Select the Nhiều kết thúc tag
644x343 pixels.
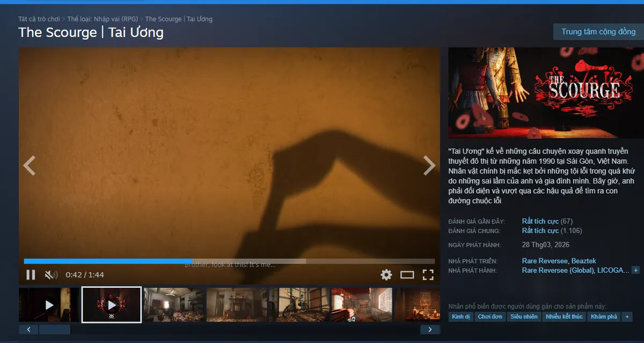pos(564,317)
